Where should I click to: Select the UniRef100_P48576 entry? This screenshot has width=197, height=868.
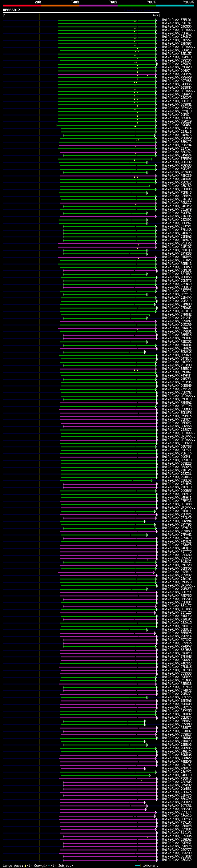[x=176, y=135]
